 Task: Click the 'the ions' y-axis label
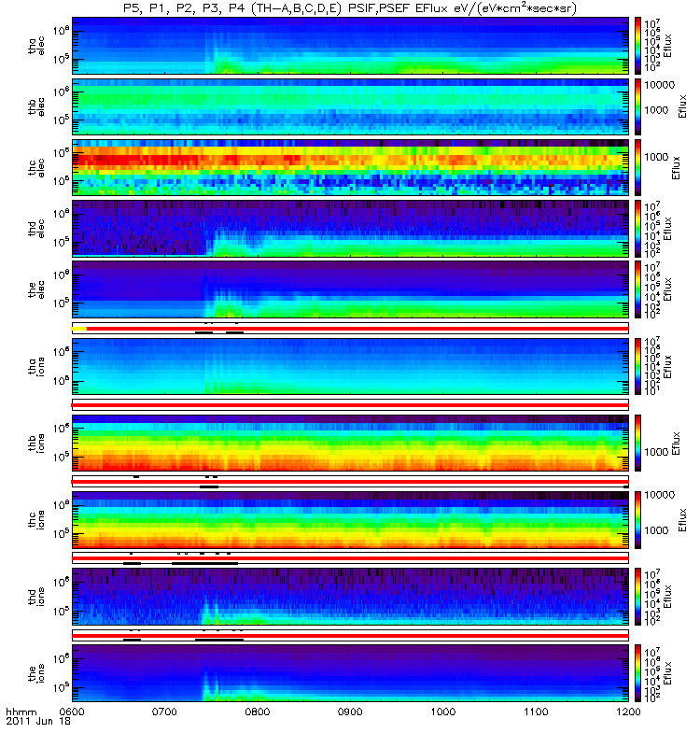(36, 672)
